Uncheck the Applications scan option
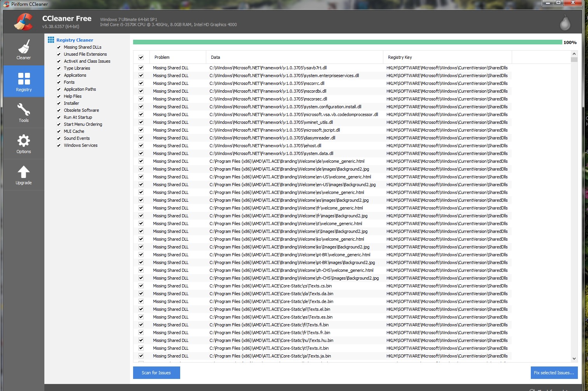The image size is (588, 391). [x=59, y=76]
